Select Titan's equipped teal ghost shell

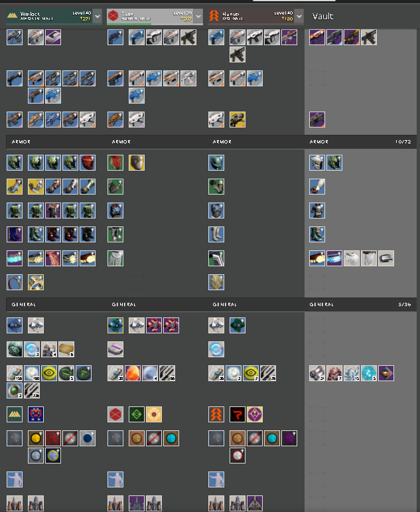pos(115,325)
